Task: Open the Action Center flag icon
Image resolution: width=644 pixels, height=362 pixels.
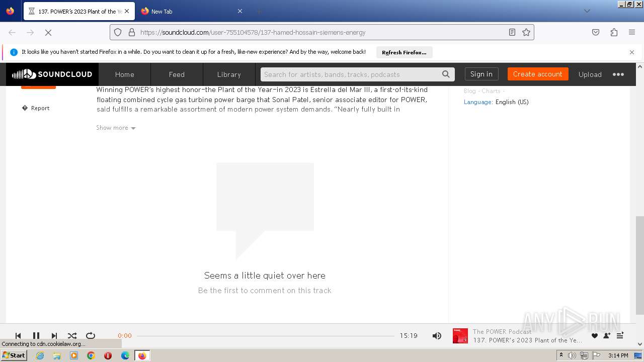Action: click(x=596, y=355)
